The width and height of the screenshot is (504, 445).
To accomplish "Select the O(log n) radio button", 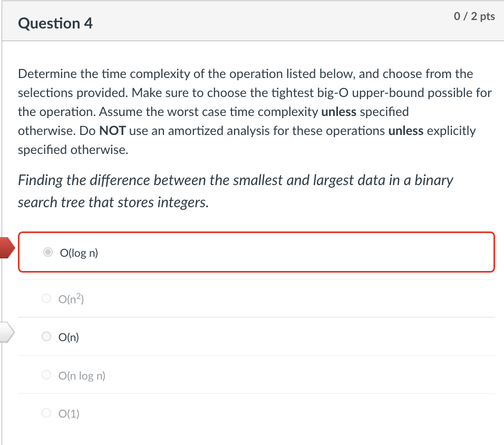I will [x=47, y=253].
